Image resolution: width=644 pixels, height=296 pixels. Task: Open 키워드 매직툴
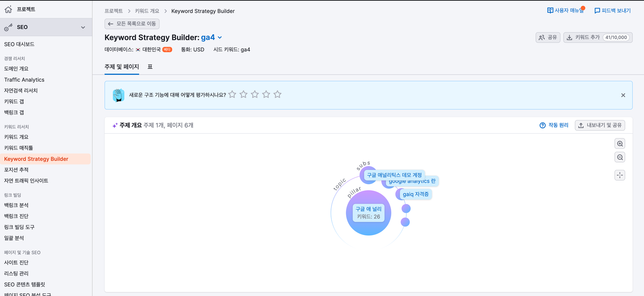pos(19,148)
